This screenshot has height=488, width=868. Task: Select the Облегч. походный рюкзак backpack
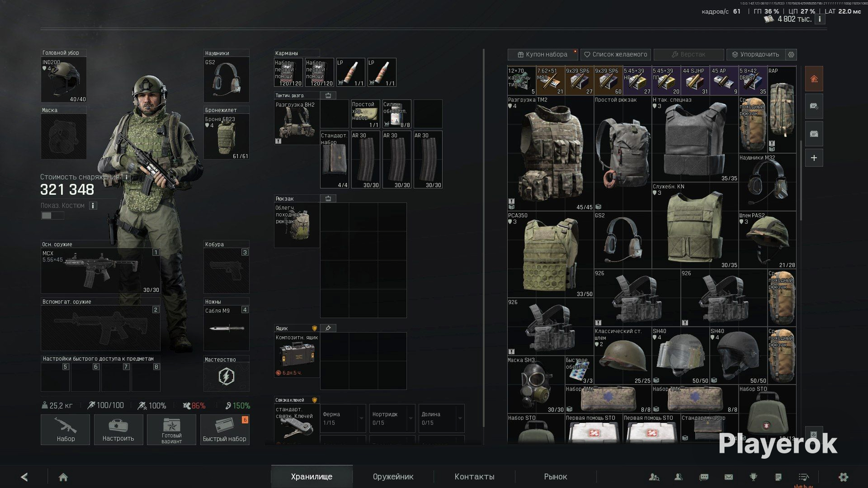pyautogui.click(x=297, y=225)
